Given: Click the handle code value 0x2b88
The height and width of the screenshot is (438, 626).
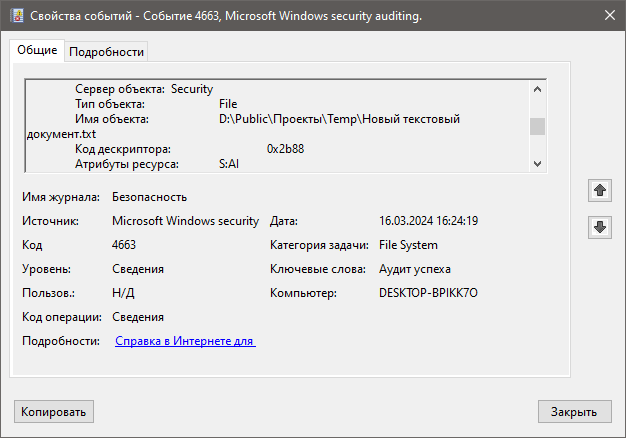Looking at the screenshot, I should pyautogui.click(x=285, y=149).
